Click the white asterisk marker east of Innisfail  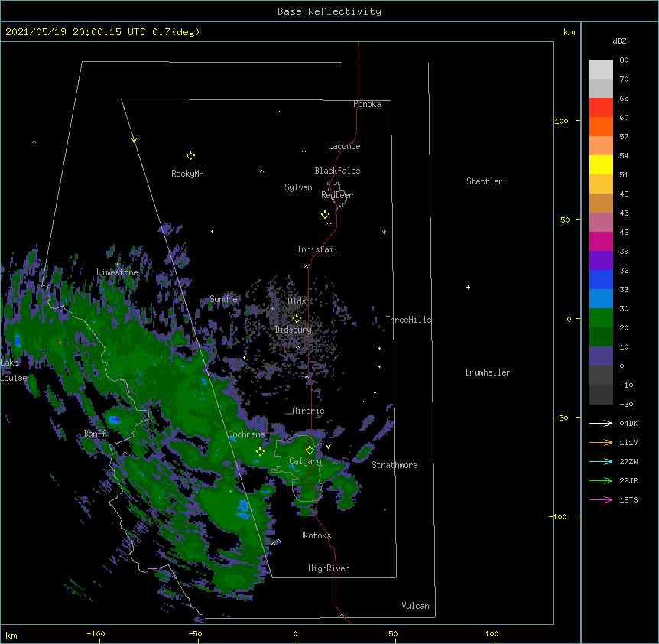pyautogui.click(x=384, y=232)
